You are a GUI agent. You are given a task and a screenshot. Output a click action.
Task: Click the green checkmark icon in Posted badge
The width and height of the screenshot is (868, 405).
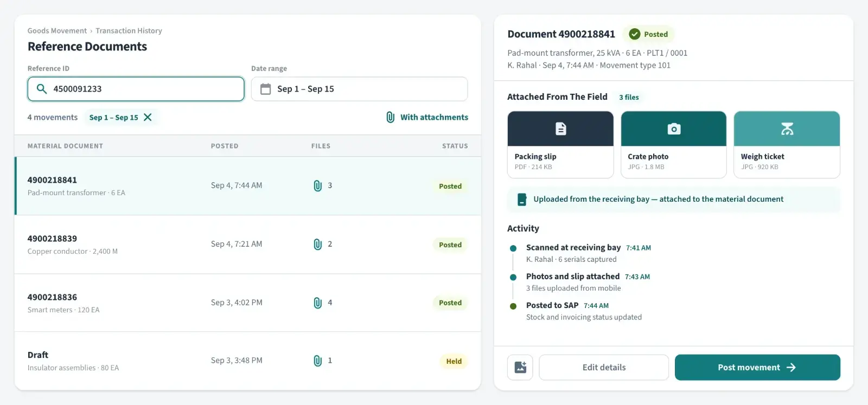[635, 34]
